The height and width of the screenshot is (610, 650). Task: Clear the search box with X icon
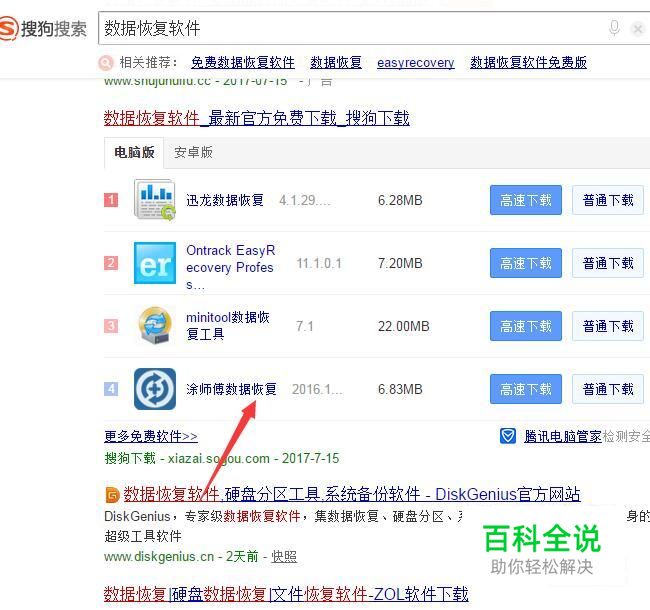click(x=637, y=29)
